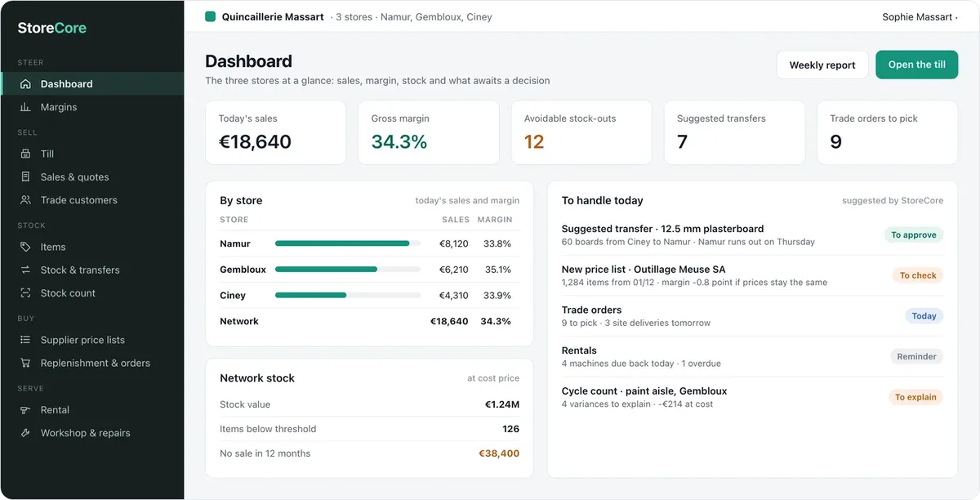The height and width of the screenshot is (500, 980).
Task: Click the green Quincaillerie Massart square logo
Action: [210, 16]
